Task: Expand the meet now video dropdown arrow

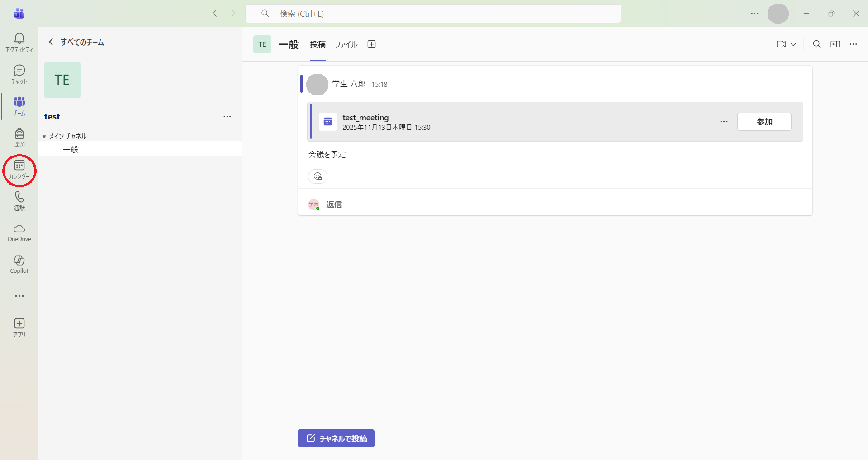Action: point(793,44)
